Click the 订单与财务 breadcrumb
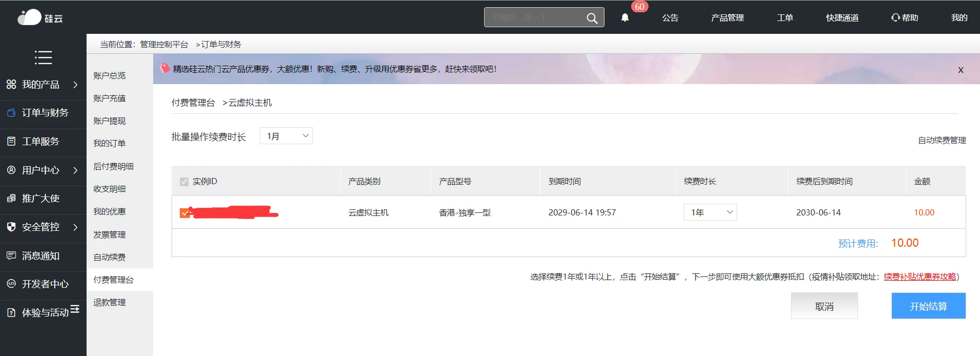 [x=221, y=45]
